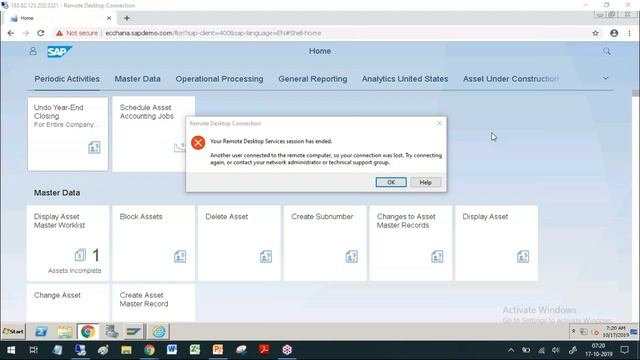Open Word from the local taskbar

[172, 350]
